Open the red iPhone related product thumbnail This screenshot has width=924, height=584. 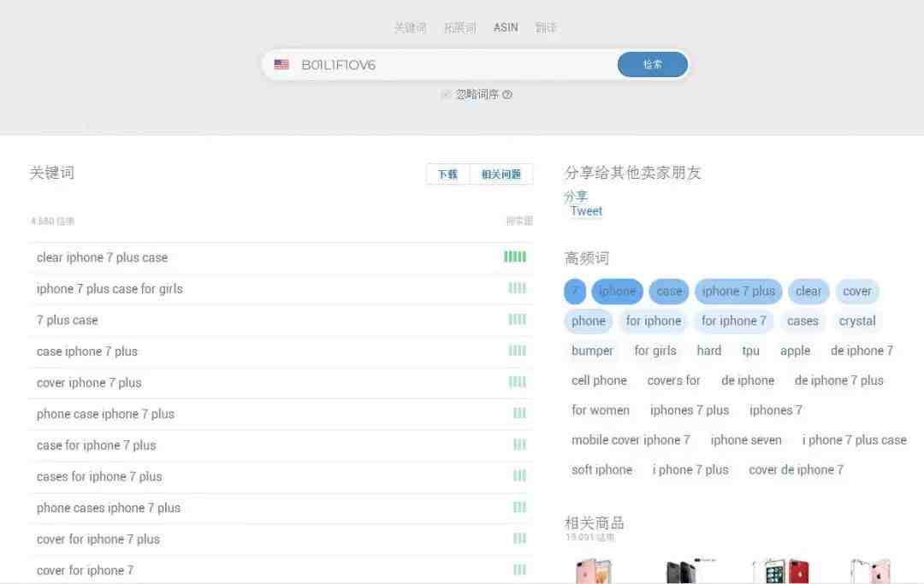tap(781, 570)
